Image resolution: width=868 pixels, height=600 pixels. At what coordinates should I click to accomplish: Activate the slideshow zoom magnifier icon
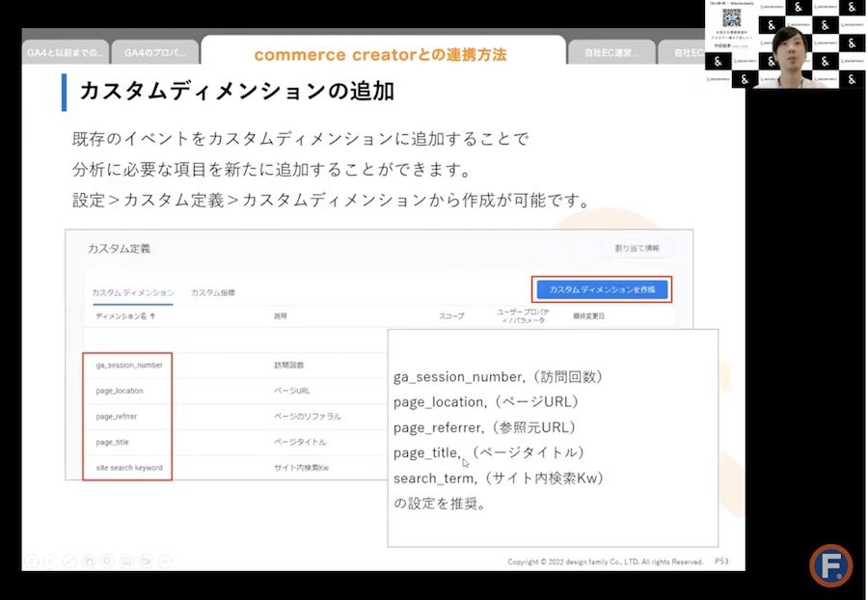click(107, 561)
